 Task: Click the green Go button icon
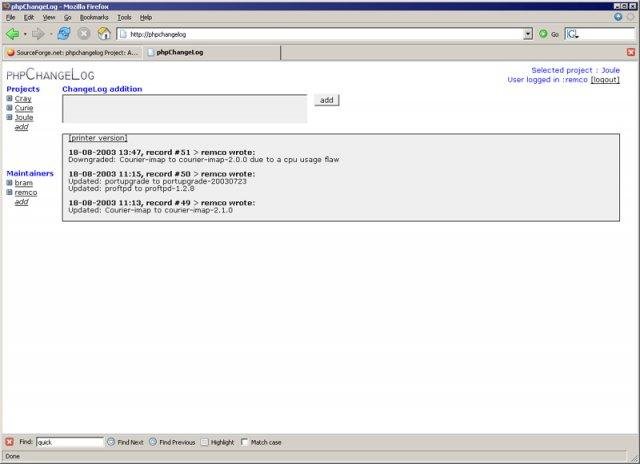click(x=543, y=34)
